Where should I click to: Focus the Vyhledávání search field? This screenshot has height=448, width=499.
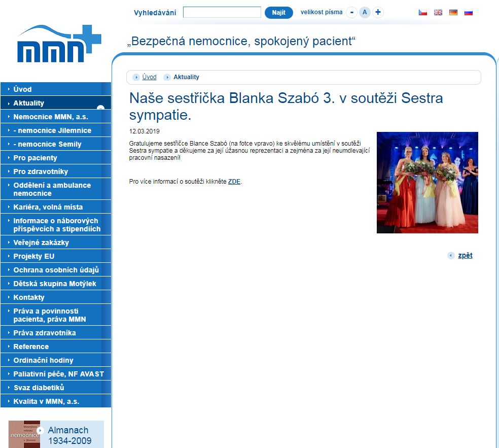(x=222, y=13)
